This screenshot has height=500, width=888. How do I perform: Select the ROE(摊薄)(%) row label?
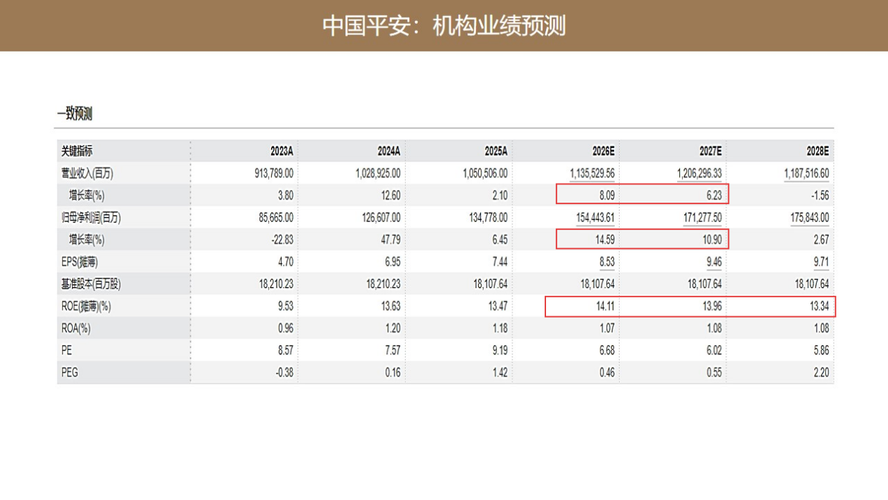point(86,306)
